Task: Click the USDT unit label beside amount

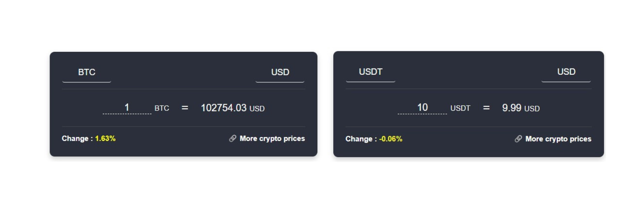Action: click(x=460, y=109)
